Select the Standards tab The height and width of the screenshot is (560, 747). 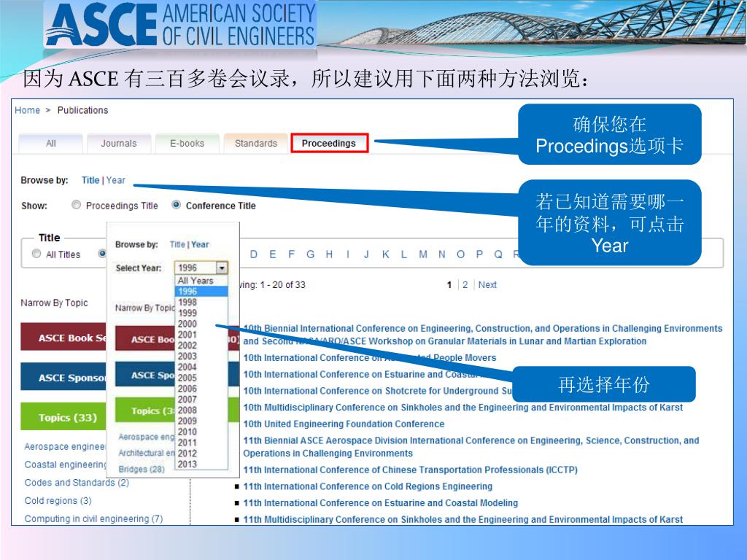pyautogui.click(x=256, y=144)
